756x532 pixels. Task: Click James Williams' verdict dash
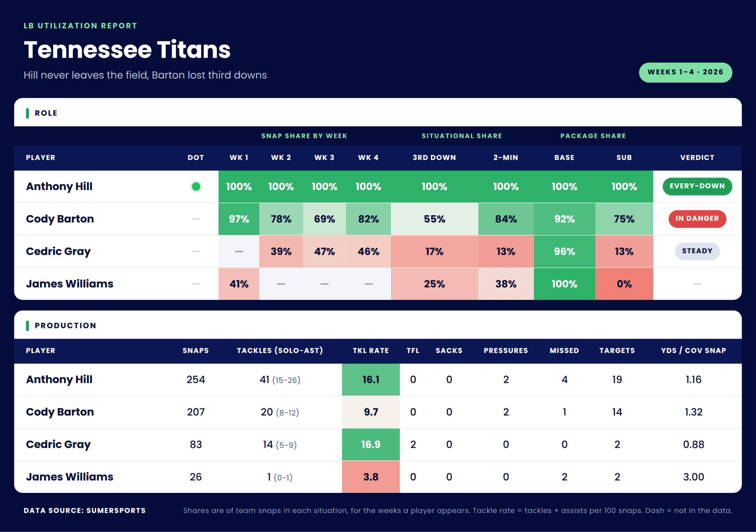click(x=697, y=284)
